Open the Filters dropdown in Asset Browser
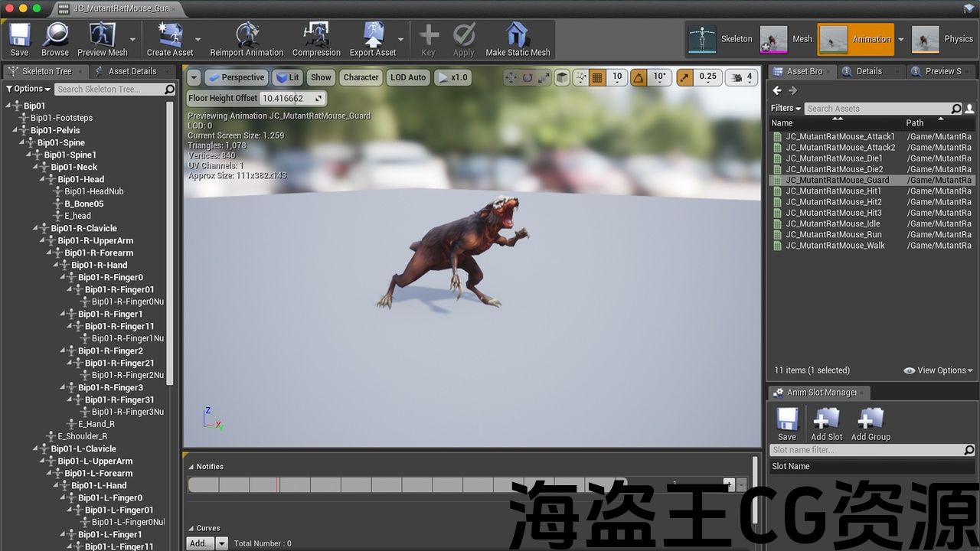This screenshot has width=980, height=551. 786,108
